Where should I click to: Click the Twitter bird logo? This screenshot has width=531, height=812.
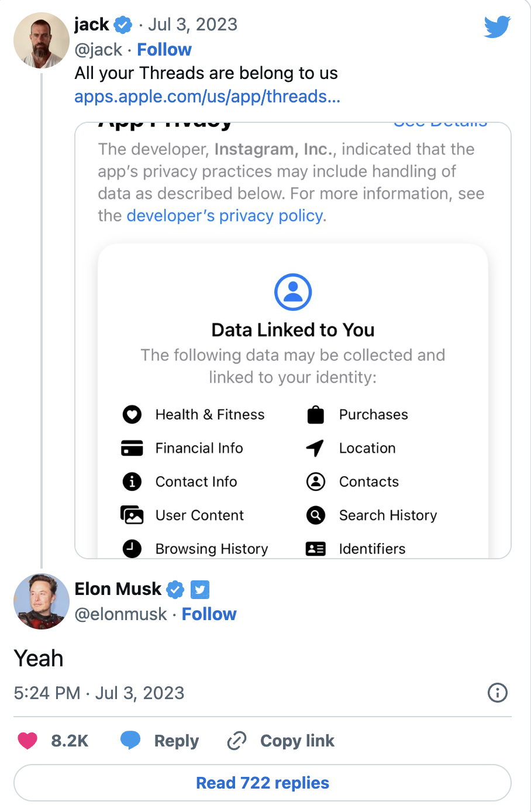497,27
